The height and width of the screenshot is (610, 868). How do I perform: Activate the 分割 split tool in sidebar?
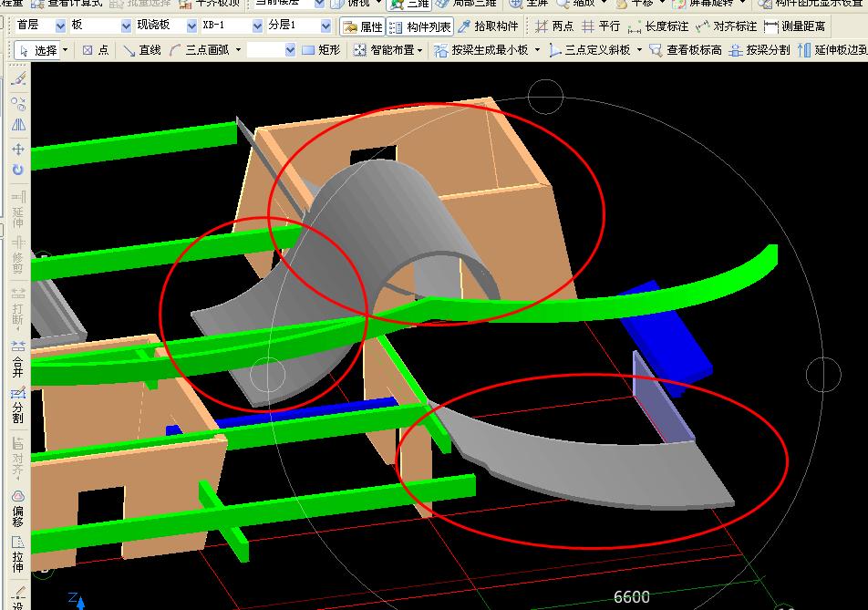(17, 407)
